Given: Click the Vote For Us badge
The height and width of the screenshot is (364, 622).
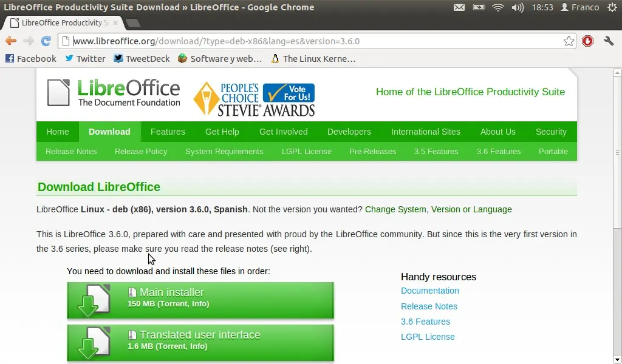Looking at the screenshot, I should point(289,93).
